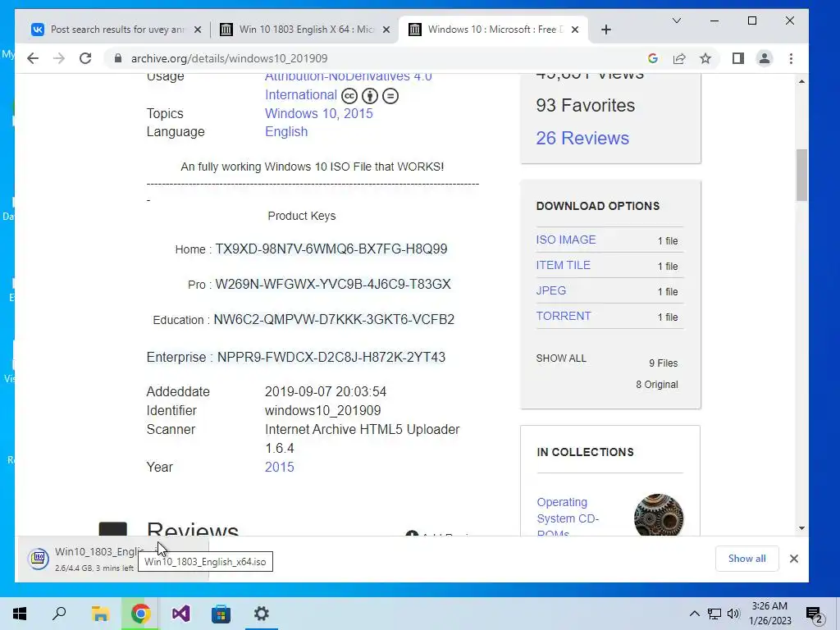This screenshot has width=840, height=630.
Task: Click the URL address bar
Action: 375,58
